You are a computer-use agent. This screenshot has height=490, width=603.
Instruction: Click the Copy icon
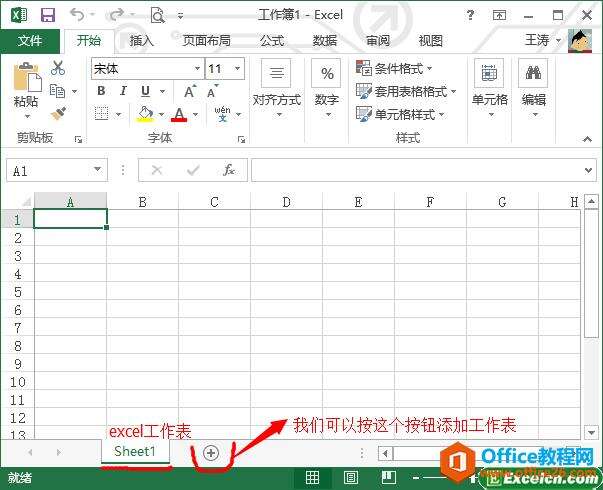(x=57, y=91)
